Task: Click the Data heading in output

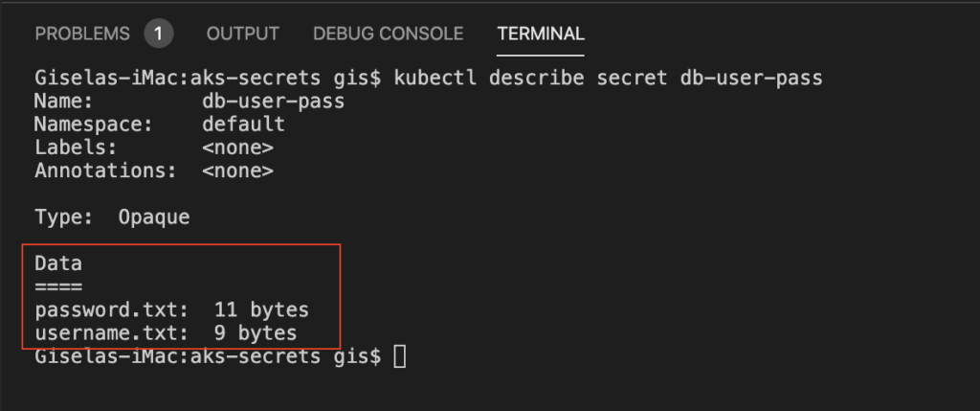Action: click(x=58, y=263)
